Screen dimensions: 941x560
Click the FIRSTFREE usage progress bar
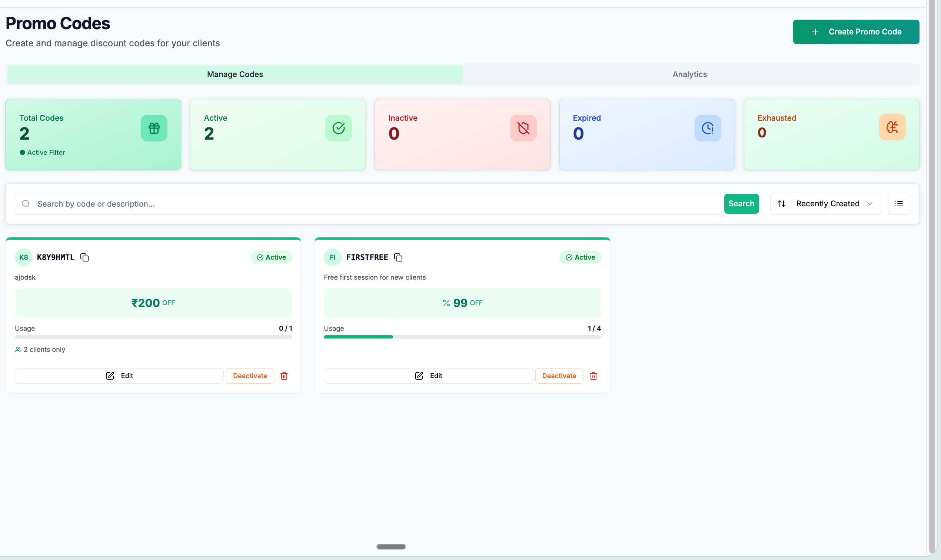click(462, 337)
